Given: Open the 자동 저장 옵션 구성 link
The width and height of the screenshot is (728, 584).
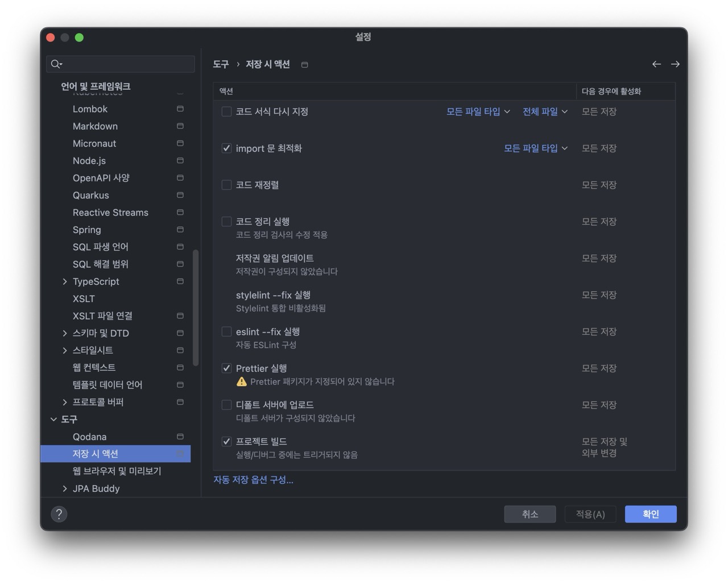Looking at the screenshot, I should (x=253, y=480).
